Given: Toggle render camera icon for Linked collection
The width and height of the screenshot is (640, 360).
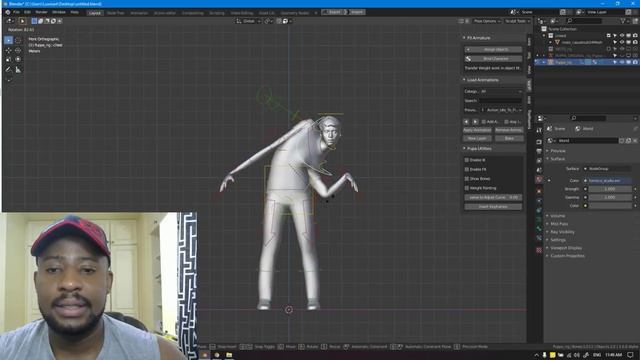Looking at the screenshot, I should click(x=635, y=36).
